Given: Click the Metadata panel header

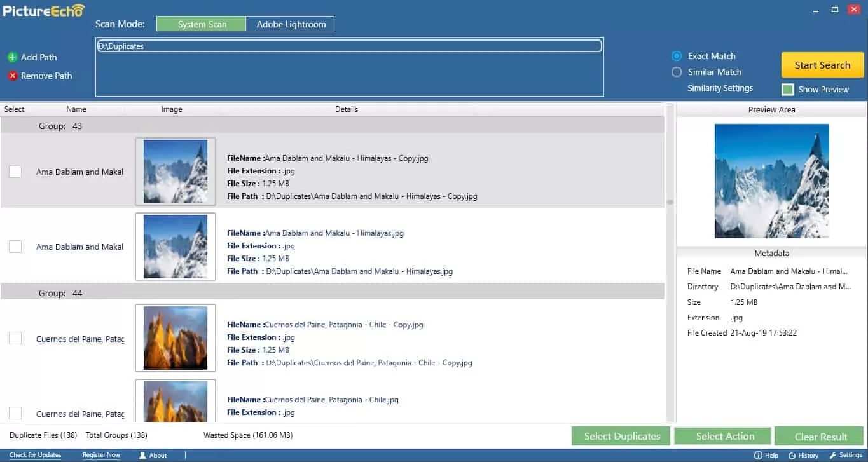Looking at the screenshot, I should pos(772,253).
